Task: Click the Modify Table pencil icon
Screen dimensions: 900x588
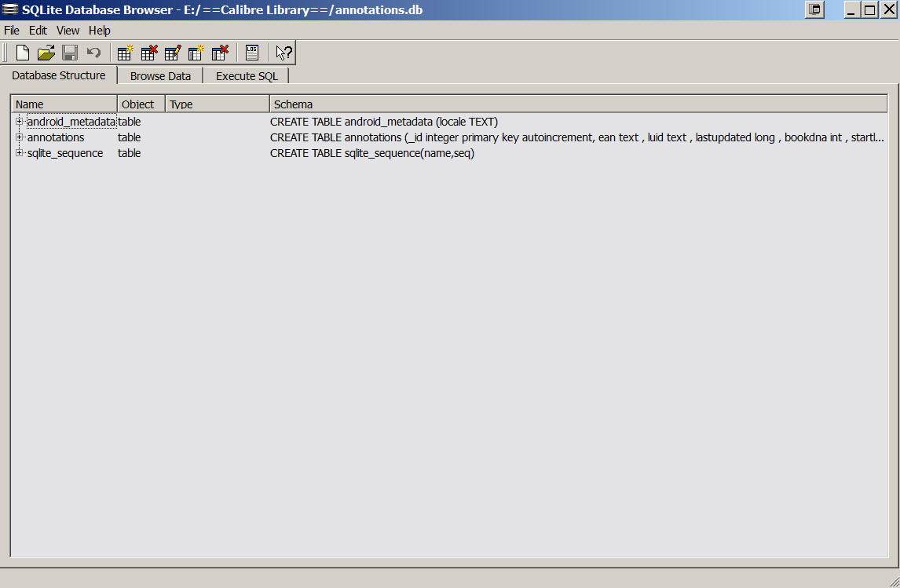Action: point(173,53)
